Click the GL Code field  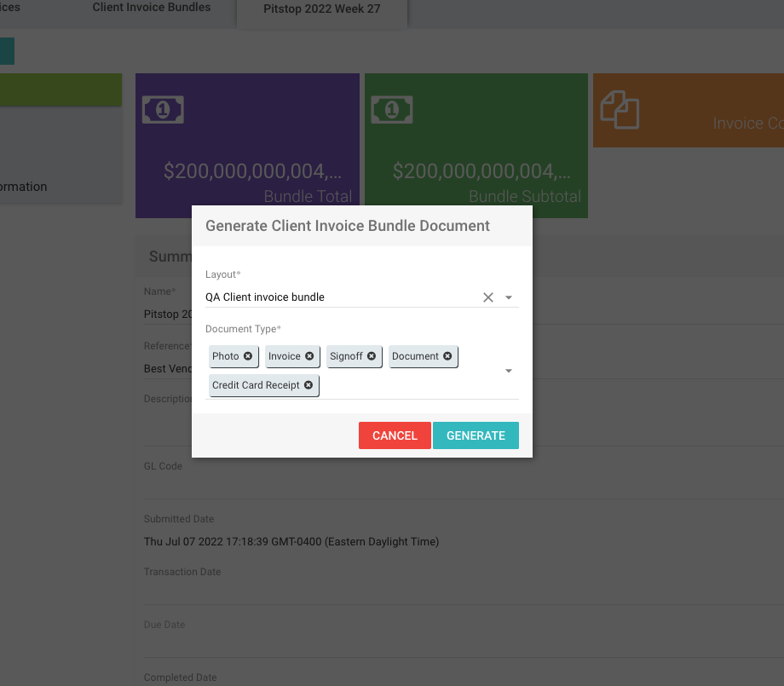pos(460,484)
